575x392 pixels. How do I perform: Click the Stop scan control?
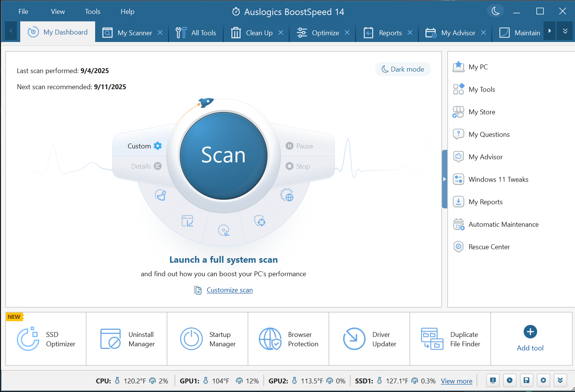pyautogui.click(x=298, y=166)
